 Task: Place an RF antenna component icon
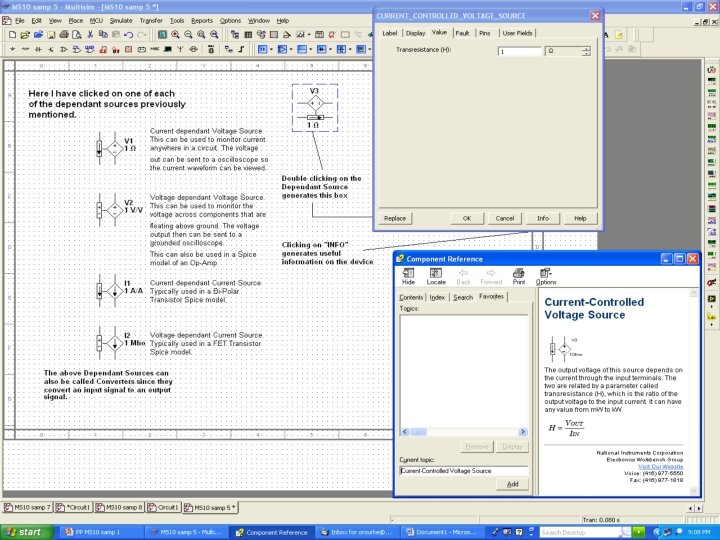pos(180,49)
